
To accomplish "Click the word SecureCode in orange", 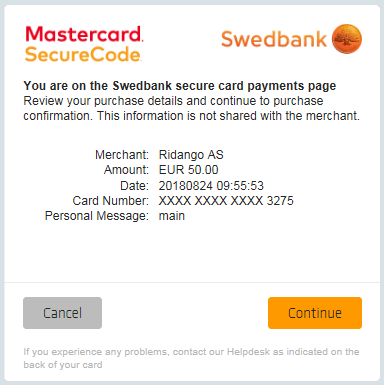I will 83,54.
